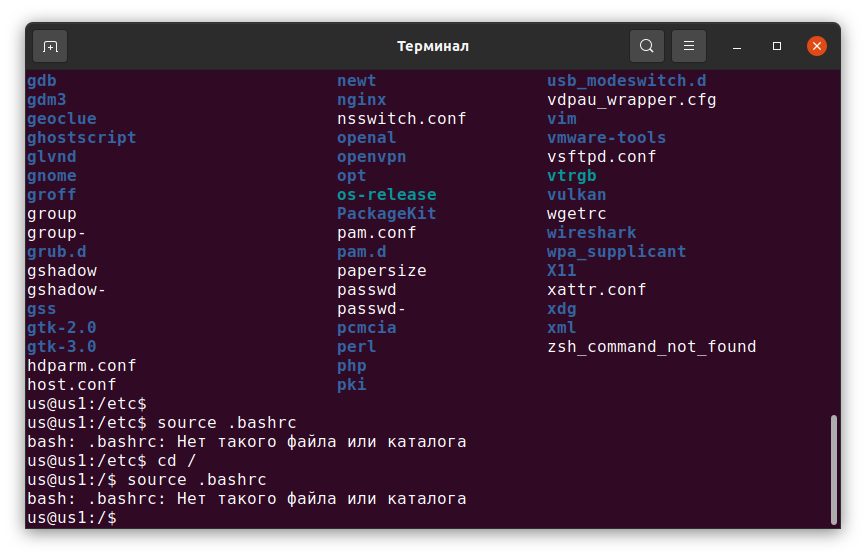Close the terminal with red X
The width and height of the screenshot is (866, 557).
[x=817, y=46]
